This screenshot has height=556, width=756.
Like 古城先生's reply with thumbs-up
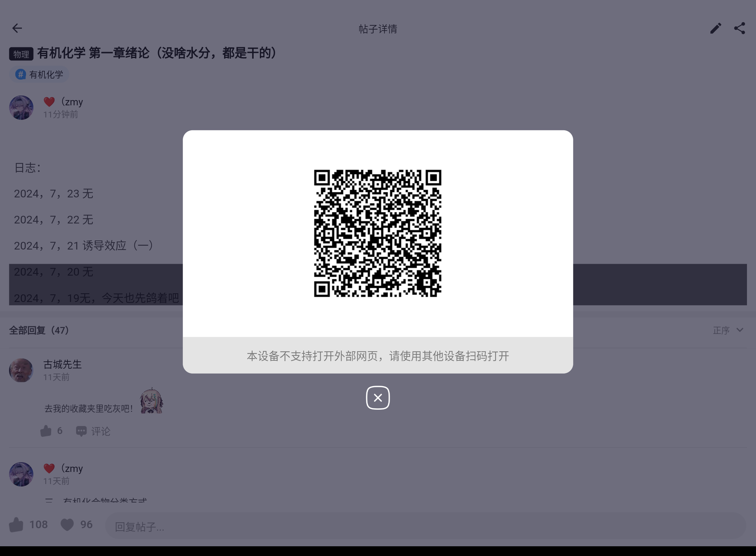point(51,431)
